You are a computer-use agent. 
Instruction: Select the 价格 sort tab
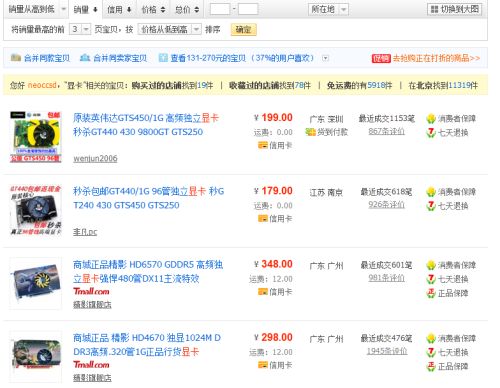point(153,10)
